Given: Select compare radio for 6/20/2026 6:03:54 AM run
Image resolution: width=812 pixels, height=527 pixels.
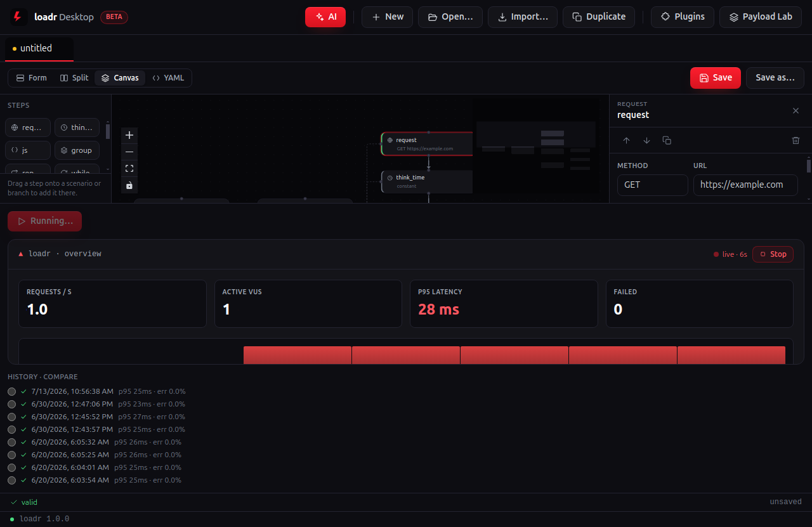Looking at the screenshot, I should tap(12, 480).
